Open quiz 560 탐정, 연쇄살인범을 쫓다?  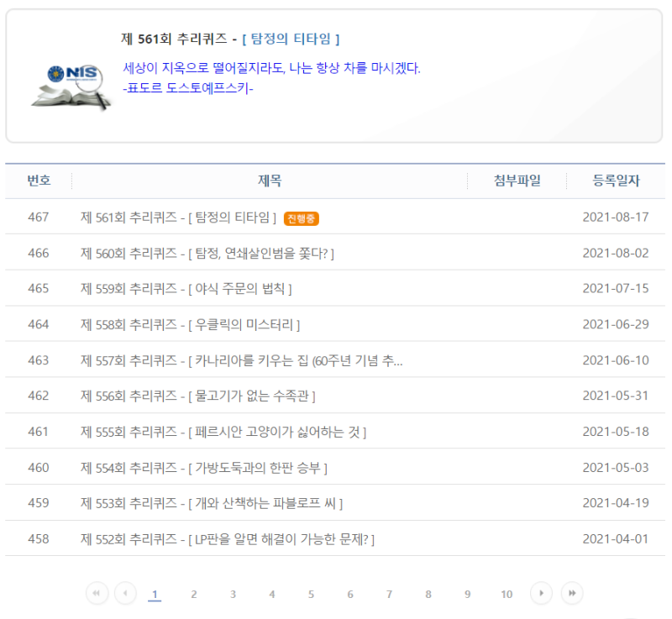pyautogui.click(x=207, y=253)
